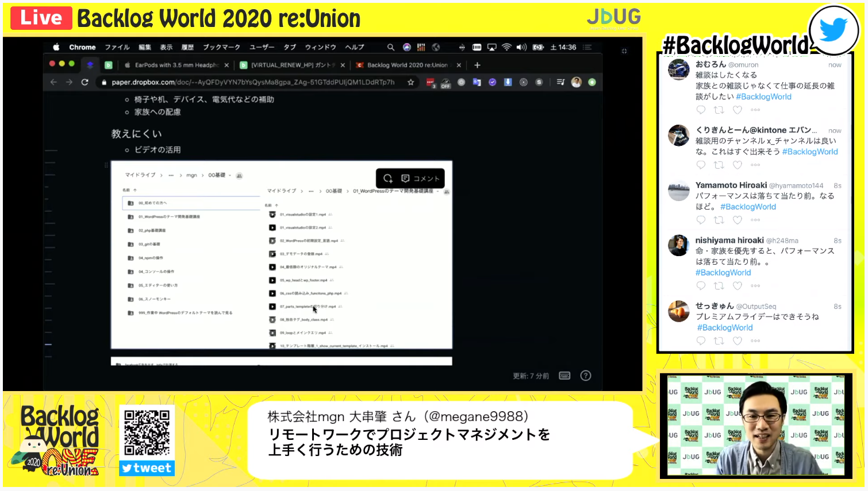Click the #BacklogWorld hashtag in Yamamoto Hiroaki's tweet

[x=748, y=207]
